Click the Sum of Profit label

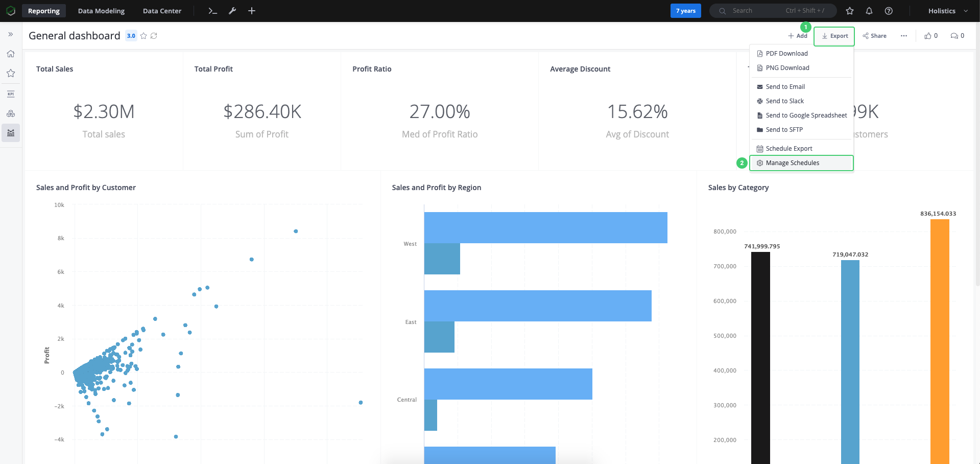(262, 134)
